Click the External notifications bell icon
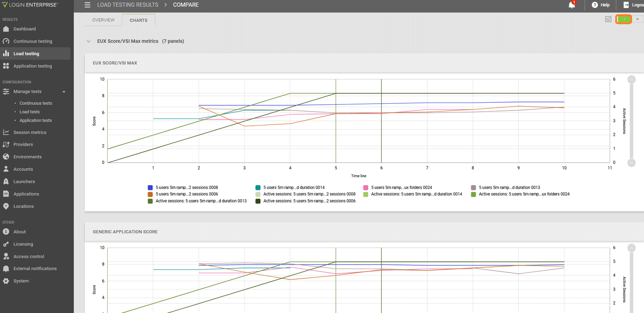 click(x=6, y=268)
